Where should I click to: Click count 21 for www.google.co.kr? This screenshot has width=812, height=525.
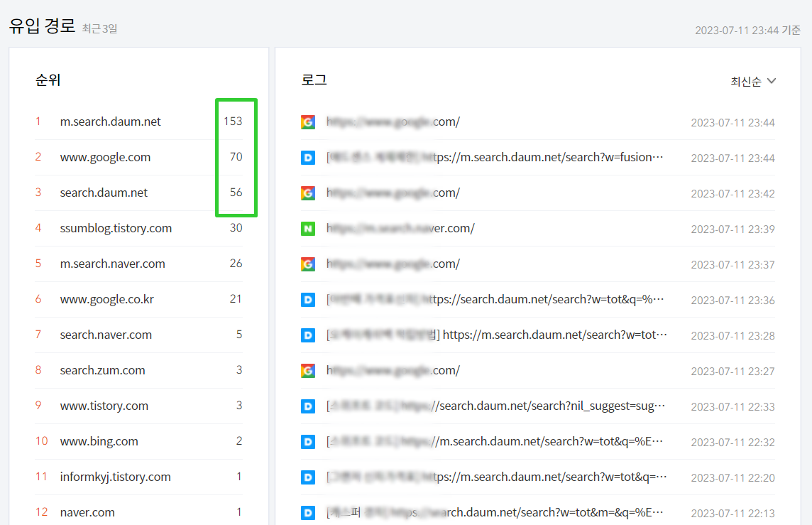coord(236,298)
